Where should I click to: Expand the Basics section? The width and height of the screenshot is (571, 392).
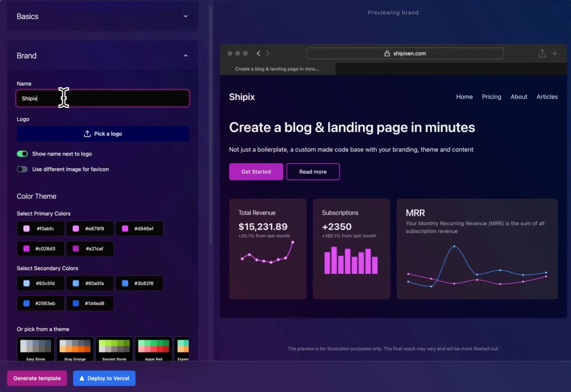[x=185, y=16]
